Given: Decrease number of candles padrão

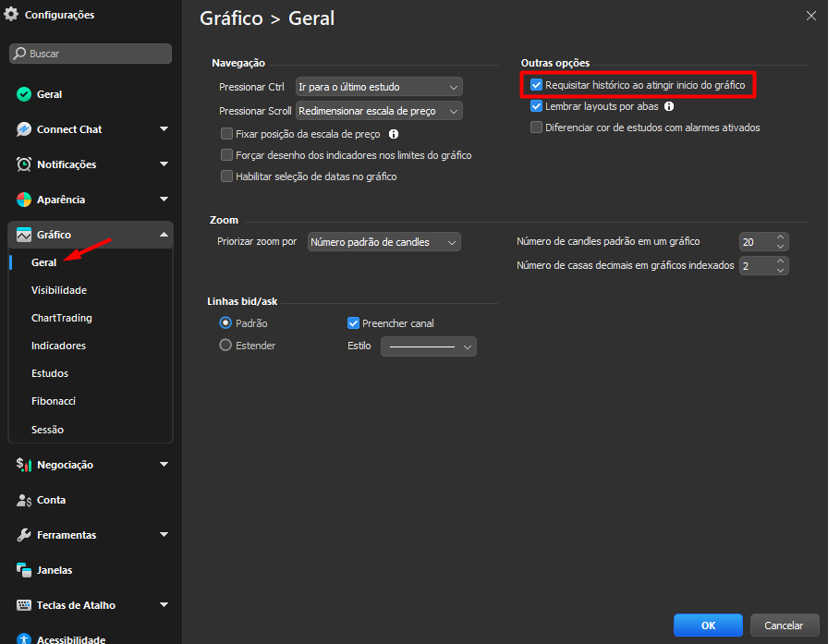Looking at the screenshot, I should coord(781,247).
